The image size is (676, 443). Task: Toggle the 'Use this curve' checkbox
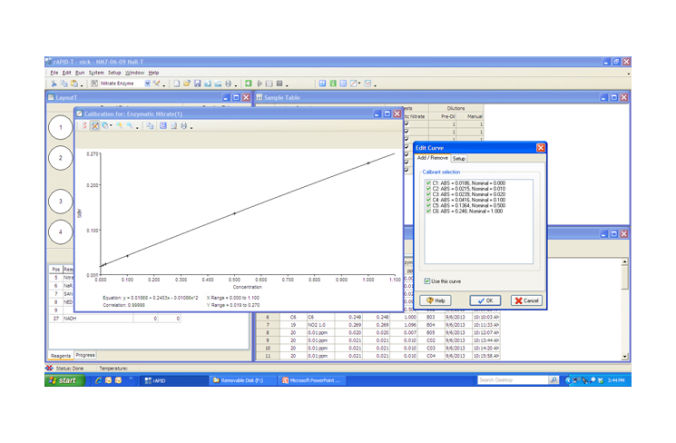428,281
